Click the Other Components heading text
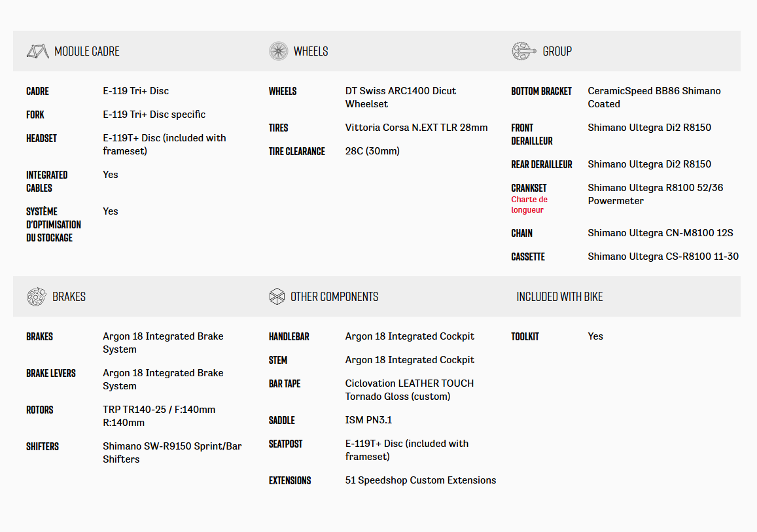The width and height of the screenshot is (757, 532). (334, 296)
